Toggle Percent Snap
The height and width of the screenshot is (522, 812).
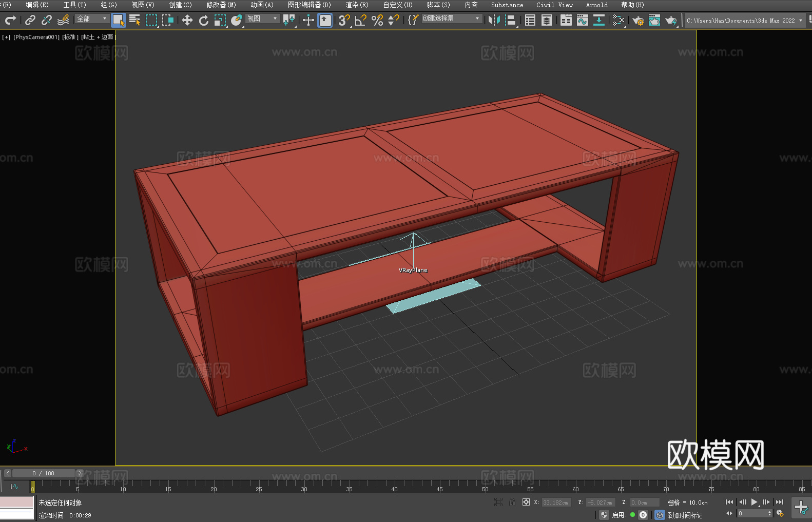(377, 20)
